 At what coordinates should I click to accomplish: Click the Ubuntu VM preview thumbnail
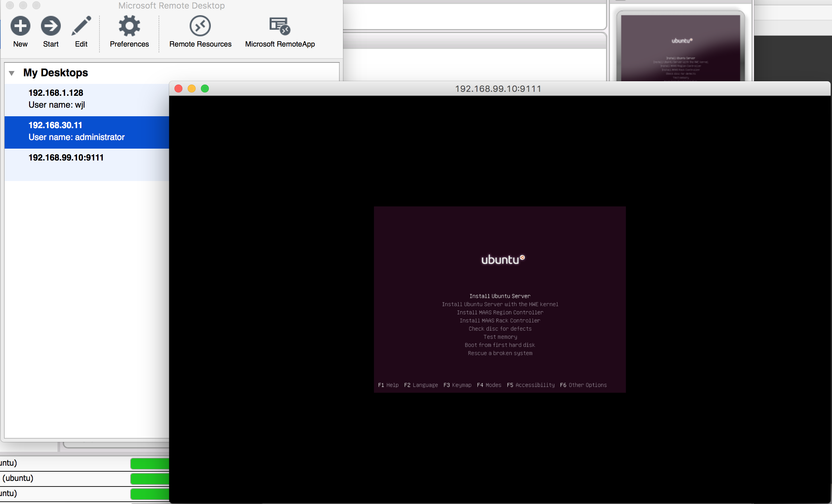click(680, 47)
